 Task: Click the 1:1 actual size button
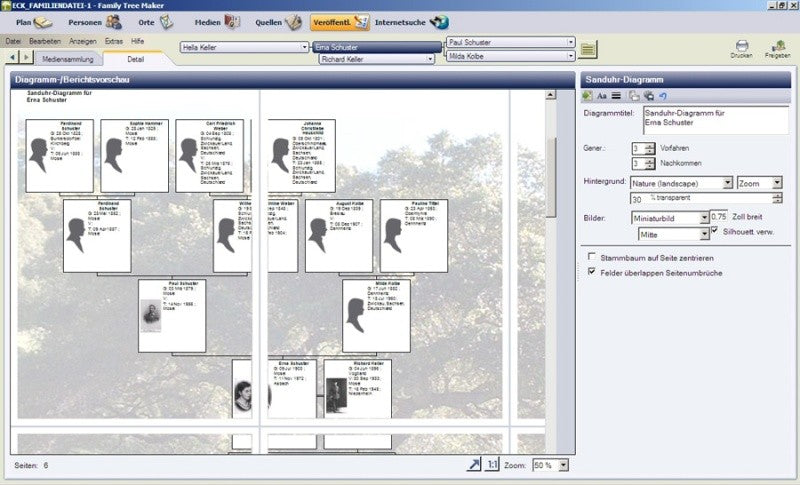point(492,465)
